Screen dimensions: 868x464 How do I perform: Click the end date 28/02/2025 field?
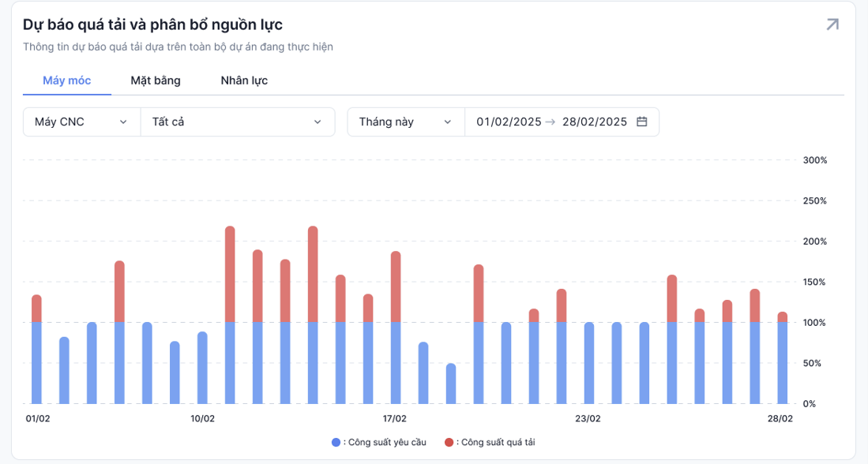594,122
